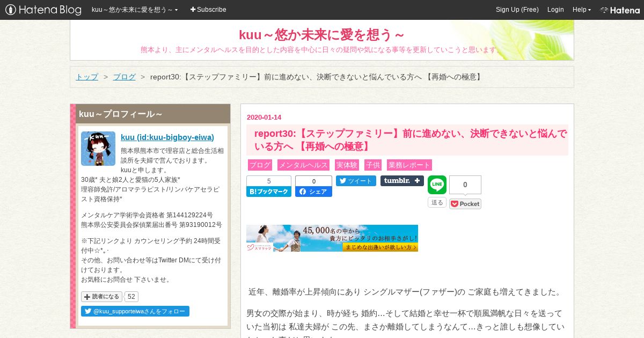Open the Hatena Blog logo home

pyautogui.click(x=43, y=10)
